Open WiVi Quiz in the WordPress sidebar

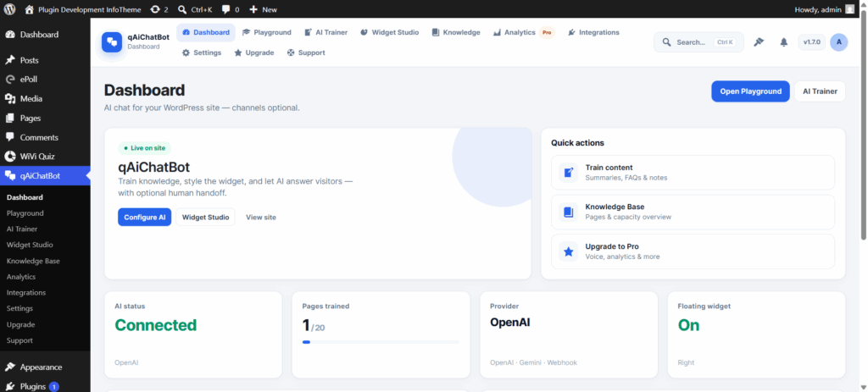coord(45,157)
